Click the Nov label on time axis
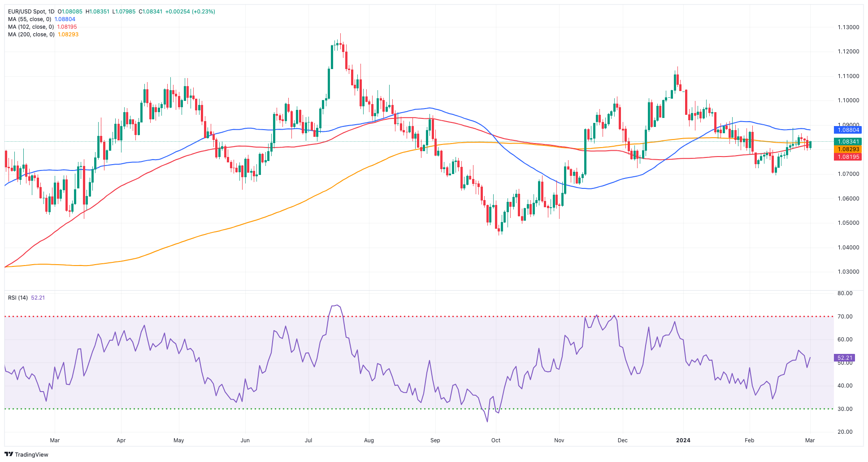The width and height of the screenshot is (868, 462). [x=559, y=440]
